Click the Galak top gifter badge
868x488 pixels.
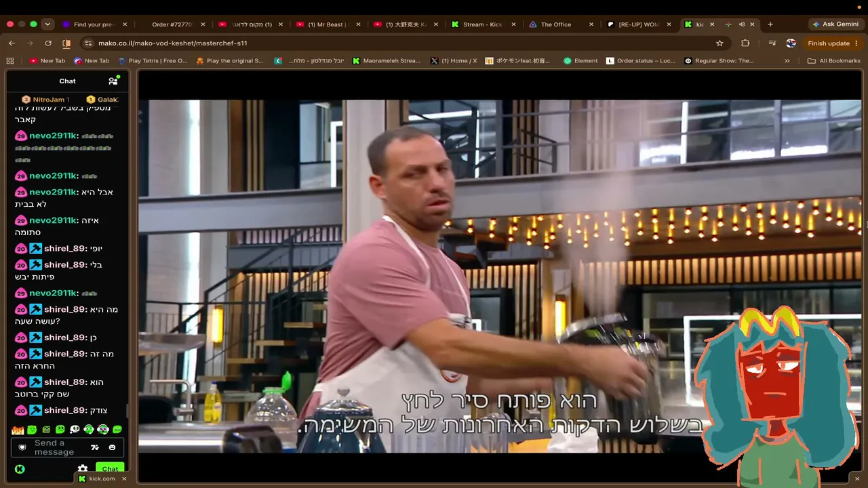tap(102, 100)
